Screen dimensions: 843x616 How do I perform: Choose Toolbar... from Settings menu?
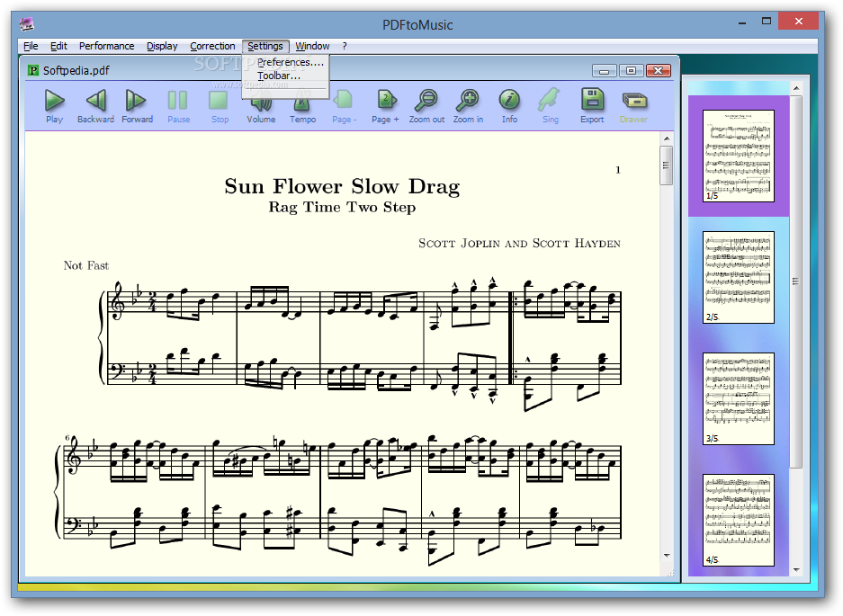click(279, 76)
